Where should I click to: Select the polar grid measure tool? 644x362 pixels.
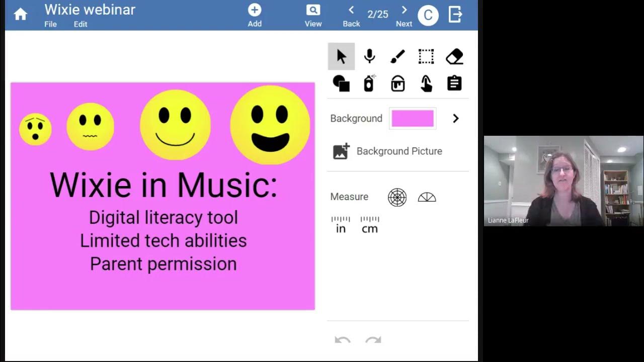click(397, 197)
